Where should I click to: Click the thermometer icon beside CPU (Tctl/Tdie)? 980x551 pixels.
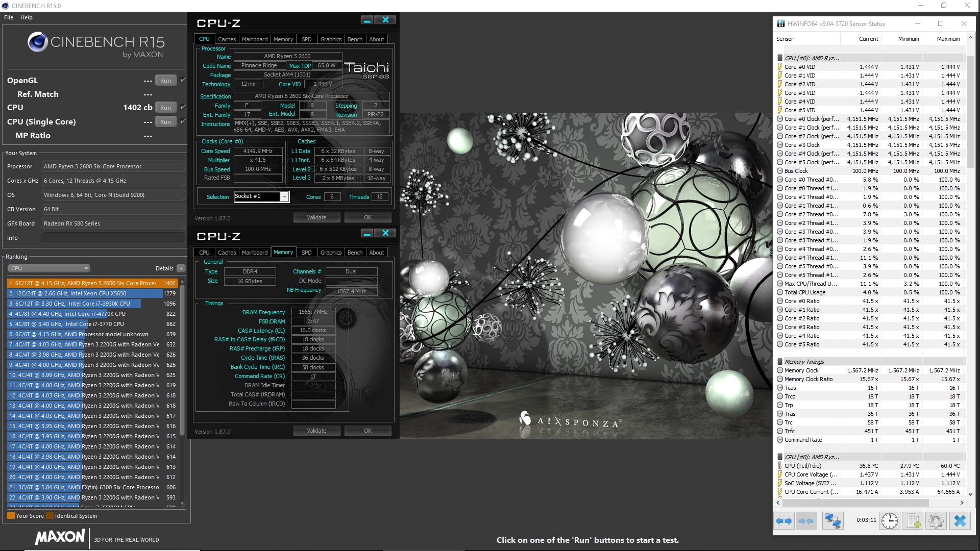coord(780,466)
